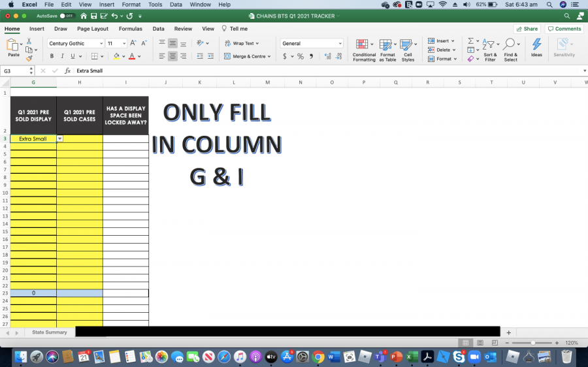The height and width of the screenshot is (367, 588).
Task: Open Spotlight search in macOS menu bar
Action: point(549,5)
